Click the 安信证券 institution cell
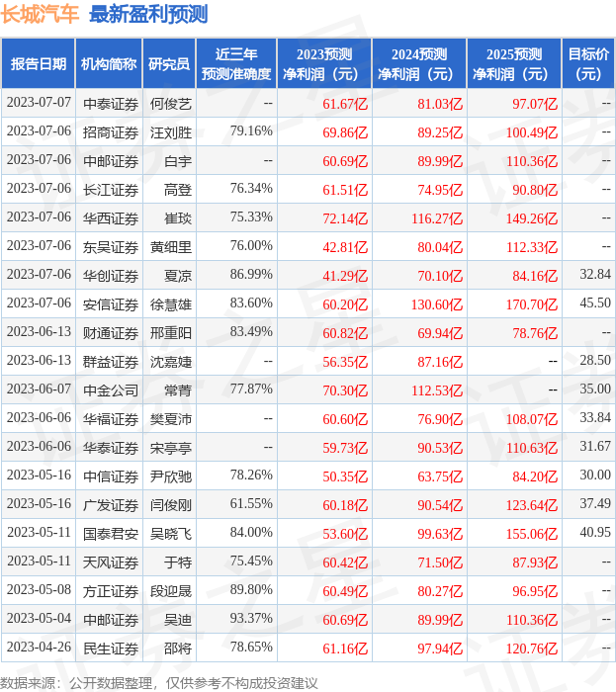 tap(111, 304)
